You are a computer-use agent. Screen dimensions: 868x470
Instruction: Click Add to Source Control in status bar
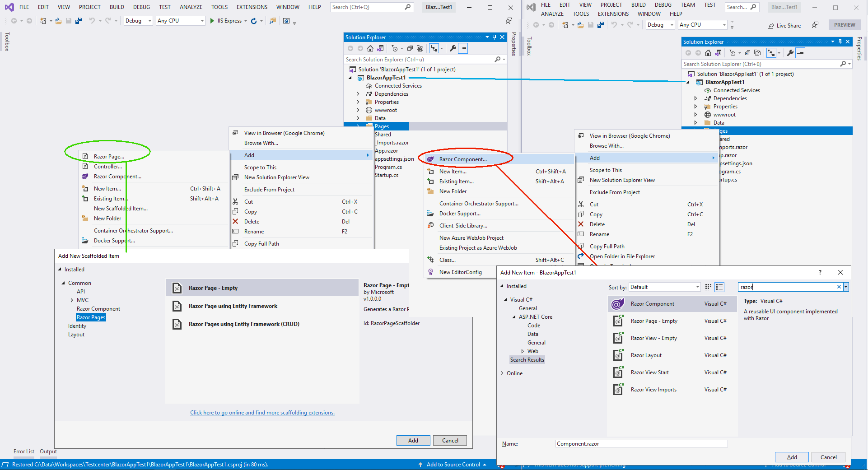pyautogui.click(x=453, y=465)
